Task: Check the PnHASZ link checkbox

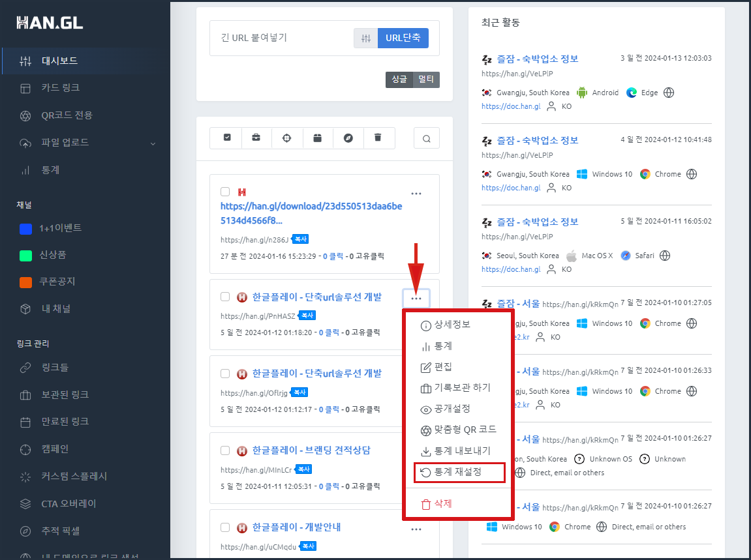Action: [225, 297]
